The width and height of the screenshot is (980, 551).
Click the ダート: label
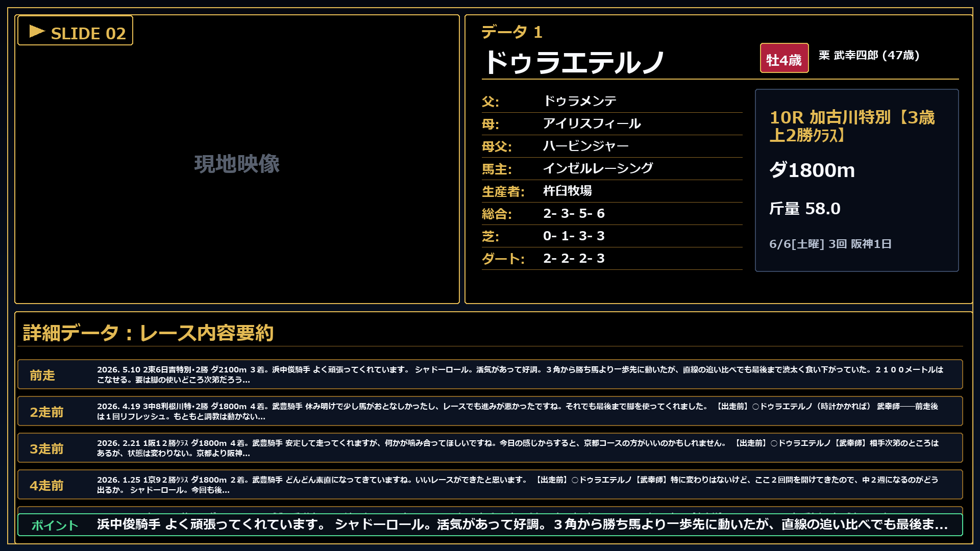point(503,259)
